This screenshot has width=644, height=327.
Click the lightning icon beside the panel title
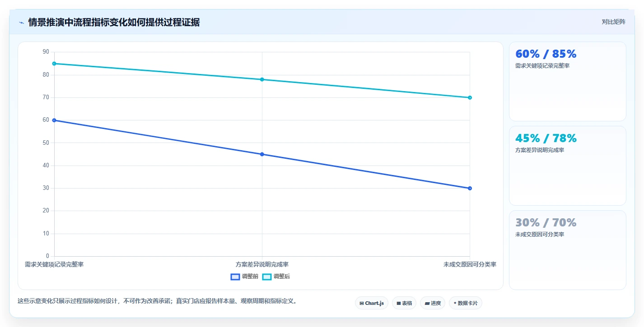coord(21,23)
